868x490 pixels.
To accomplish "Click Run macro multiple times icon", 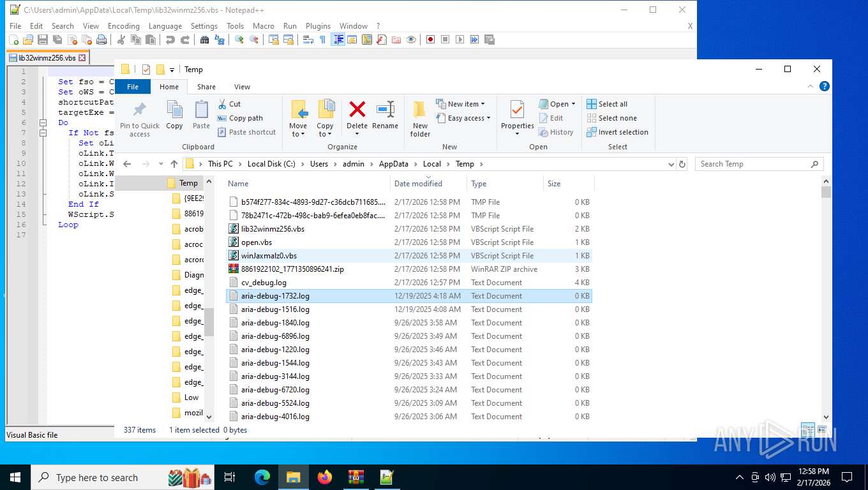I will coord(475,40).
